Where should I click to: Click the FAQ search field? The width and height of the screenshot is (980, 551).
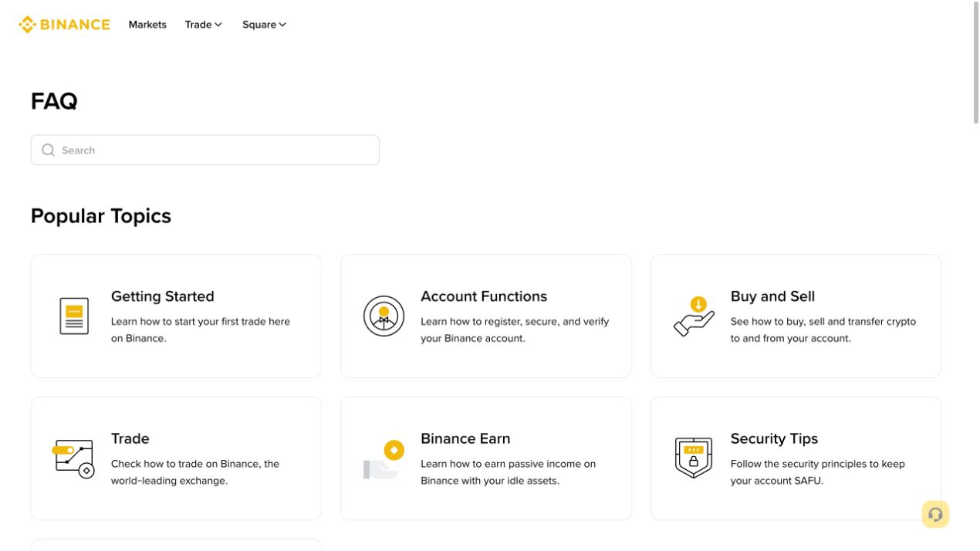point(205,150)
